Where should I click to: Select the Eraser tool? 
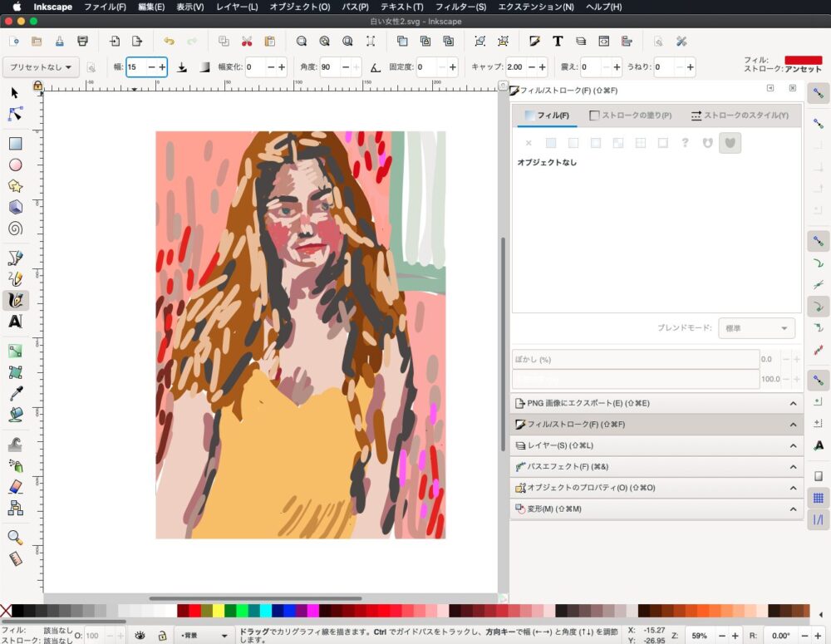(x=15, y=486)
